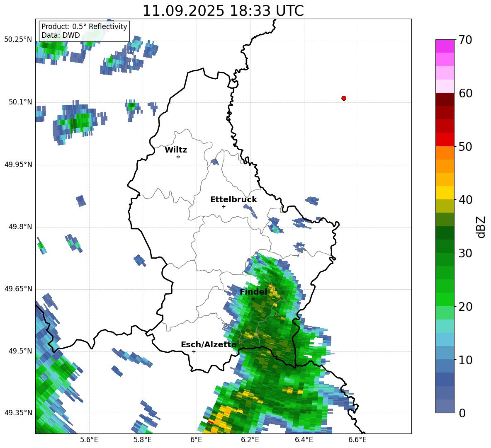491x448 pixels.
Task: Click the Ettelbruck station cross marker
Action: click(x=224, y=206)
